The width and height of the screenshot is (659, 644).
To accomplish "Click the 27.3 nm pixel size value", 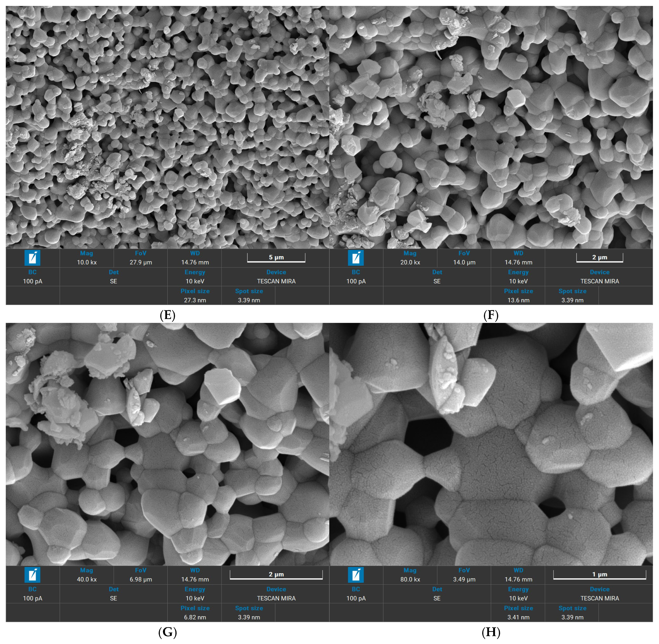I will tap(195, 300).
